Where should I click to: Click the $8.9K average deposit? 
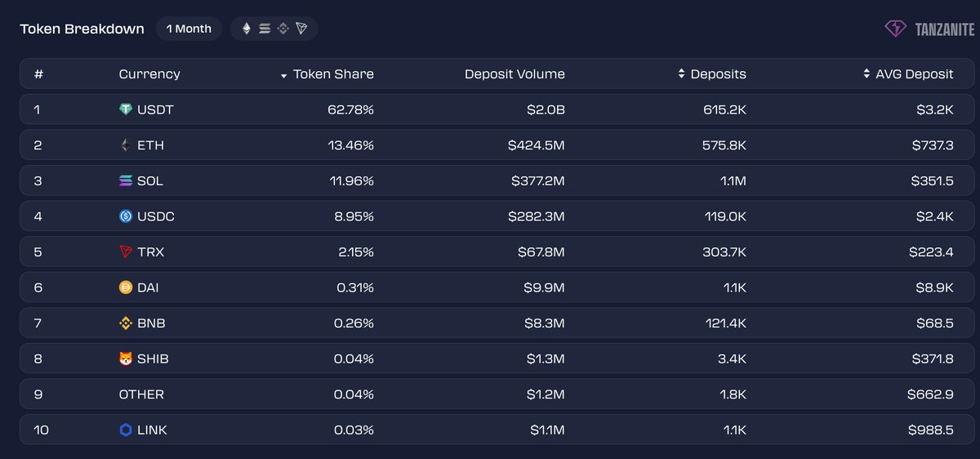pyautogui.click(x=934, y=287)
